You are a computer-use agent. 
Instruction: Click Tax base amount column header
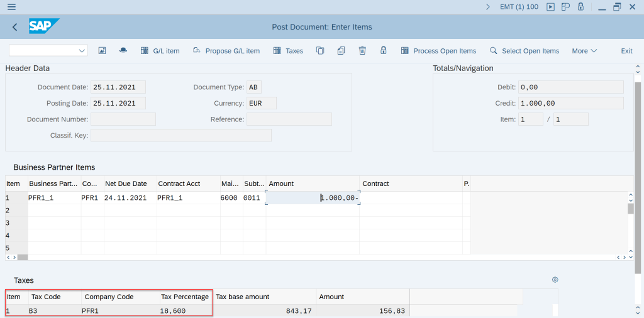tap(265, 297)
